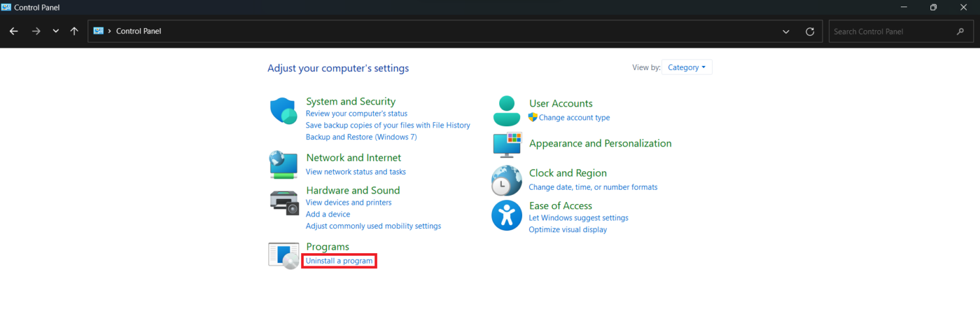This screenshot has height=312, width=980.
Task: Open Hardware and Sound heading
Action: pos(353,190)
